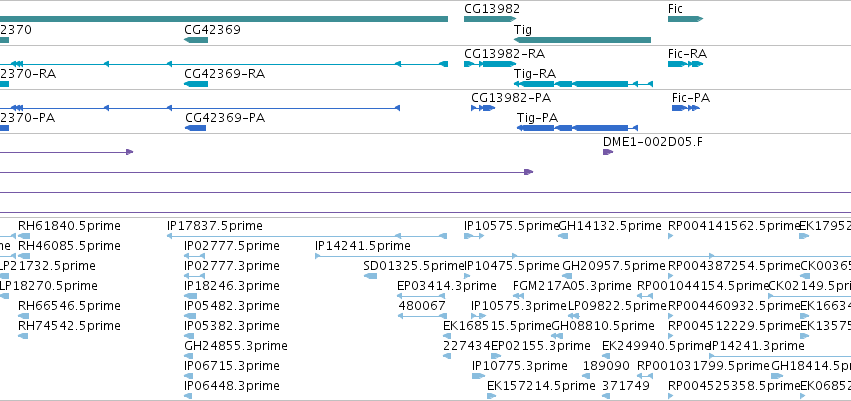Click EST label LP09822.5prime
This screenshot has height=401, width=851.
617,306
